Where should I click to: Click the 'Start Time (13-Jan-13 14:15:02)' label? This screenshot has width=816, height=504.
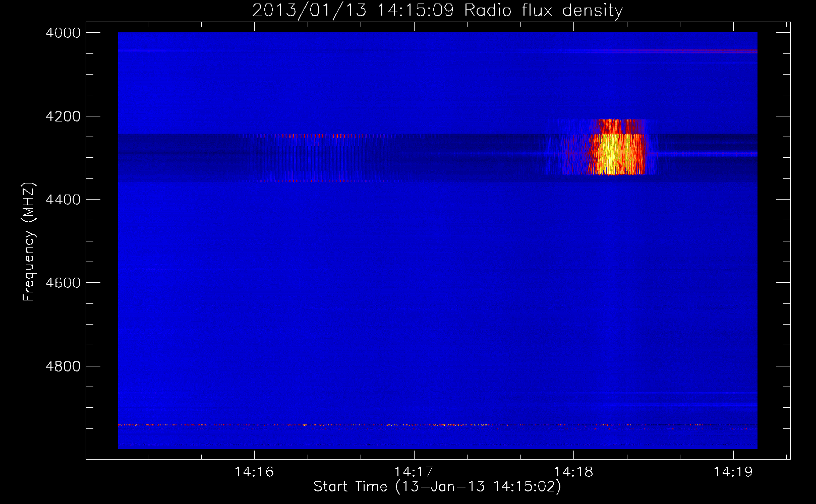437,487
